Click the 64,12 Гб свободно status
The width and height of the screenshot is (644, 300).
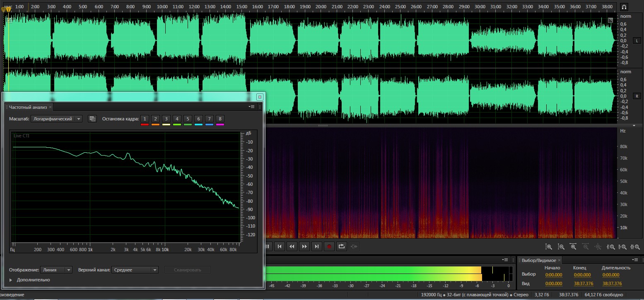tap(604, 295)
